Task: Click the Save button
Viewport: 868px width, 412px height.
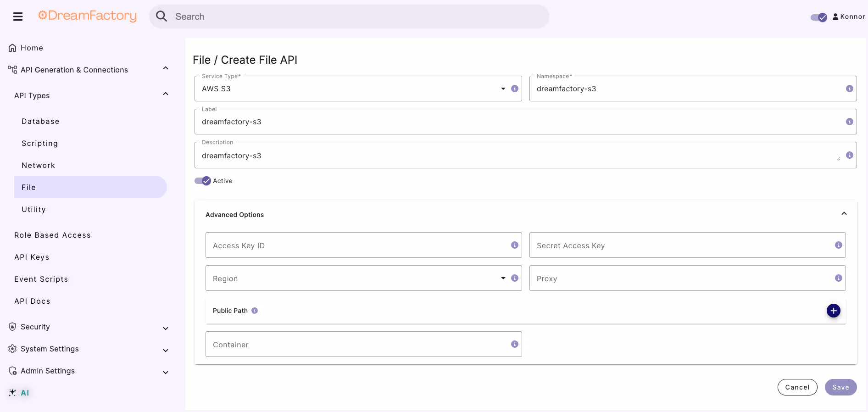Action: 840,387
